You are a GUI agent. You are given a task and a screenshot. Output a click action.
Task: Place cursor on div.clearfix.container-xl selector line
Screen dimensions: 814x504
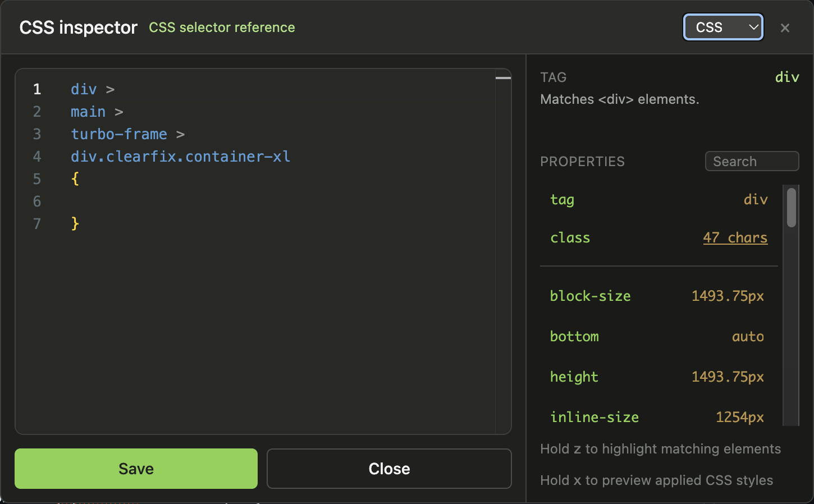[180, 157]
